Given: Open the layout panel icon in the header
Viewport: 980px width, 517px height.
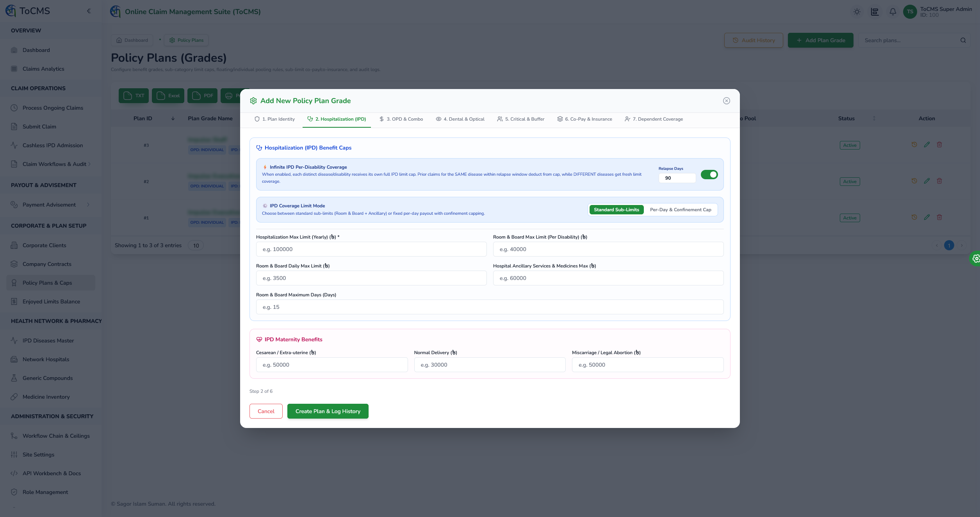Looking at the screenshot, I should [875, 12].
